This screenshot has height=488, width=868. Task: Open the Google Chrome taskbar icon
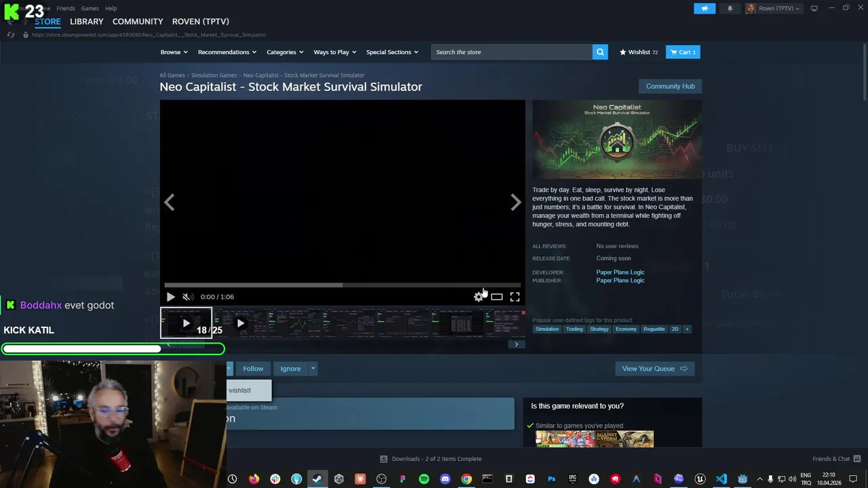pyautogui.click(x=467, y=479)
